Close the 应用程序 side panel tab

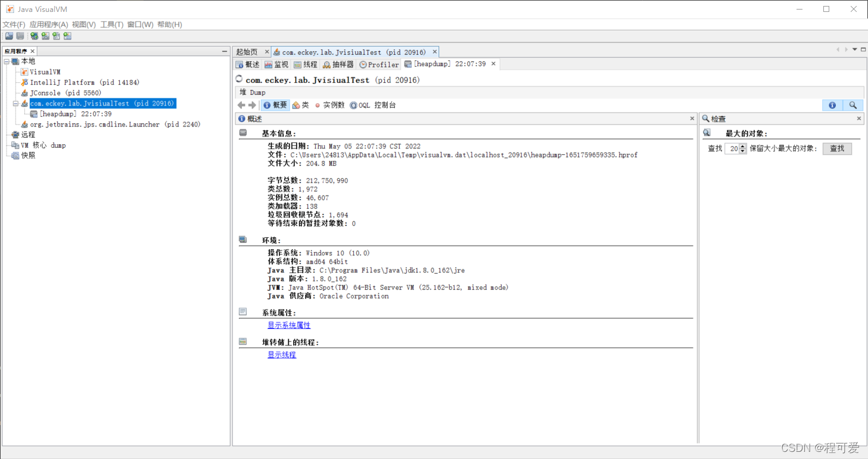pos(33,51)
